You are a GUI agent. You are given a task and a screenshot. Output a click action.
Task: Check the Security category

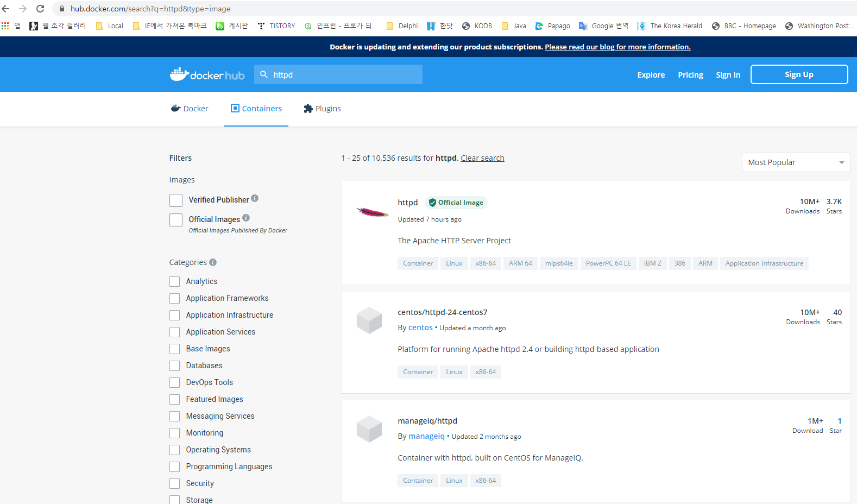coord(174,483)
